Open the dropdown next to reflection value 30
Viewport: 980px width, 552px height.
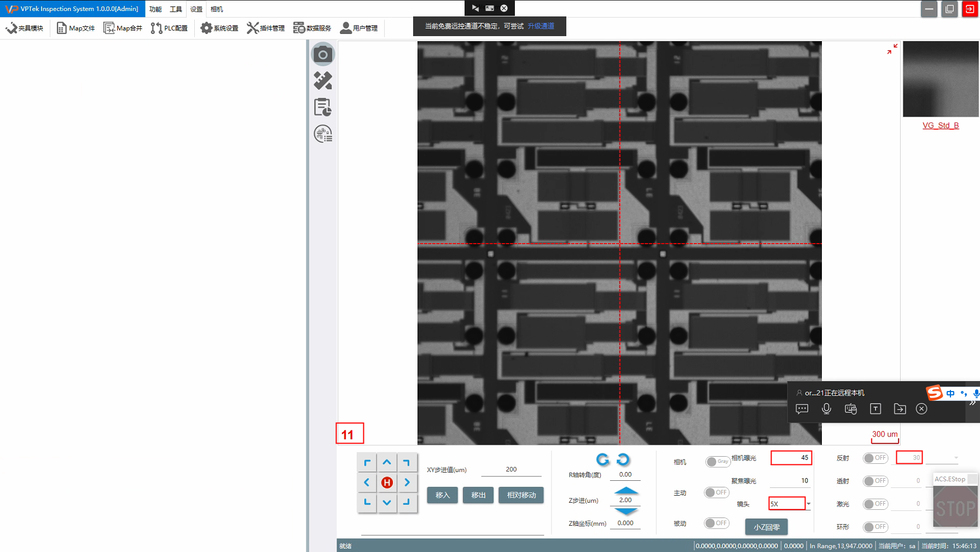(x=956, y=458)
